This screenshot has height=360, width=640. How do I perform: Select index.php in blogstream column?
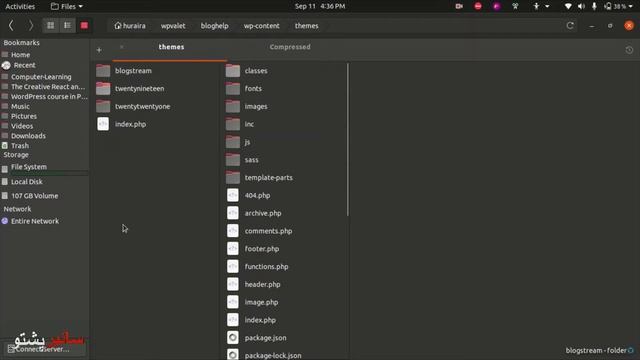click(x=260, y=320)
